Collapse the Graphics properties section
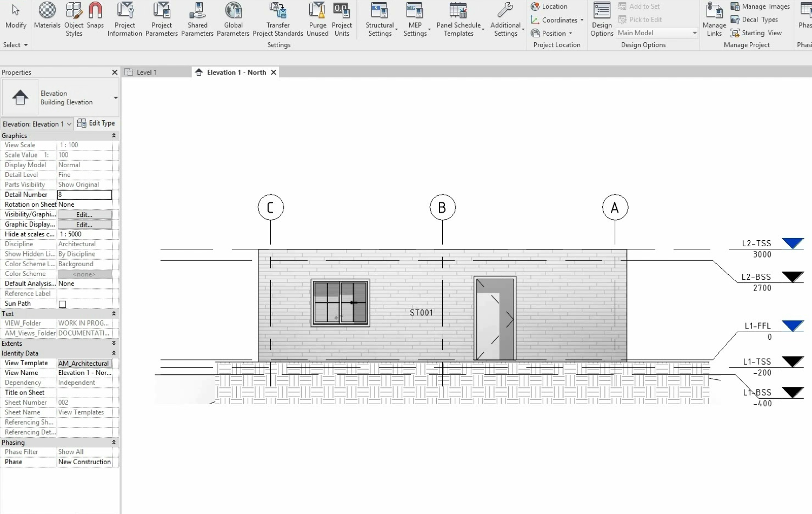 [114, 136]
